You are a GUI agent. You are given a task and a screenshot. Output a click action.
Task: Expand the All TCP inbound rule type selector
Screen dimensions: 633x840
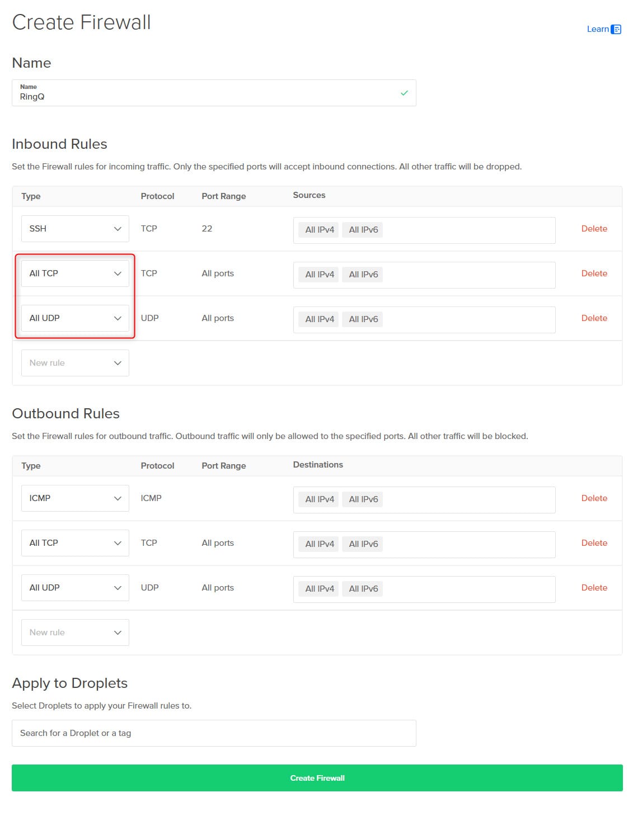[74, 273]
